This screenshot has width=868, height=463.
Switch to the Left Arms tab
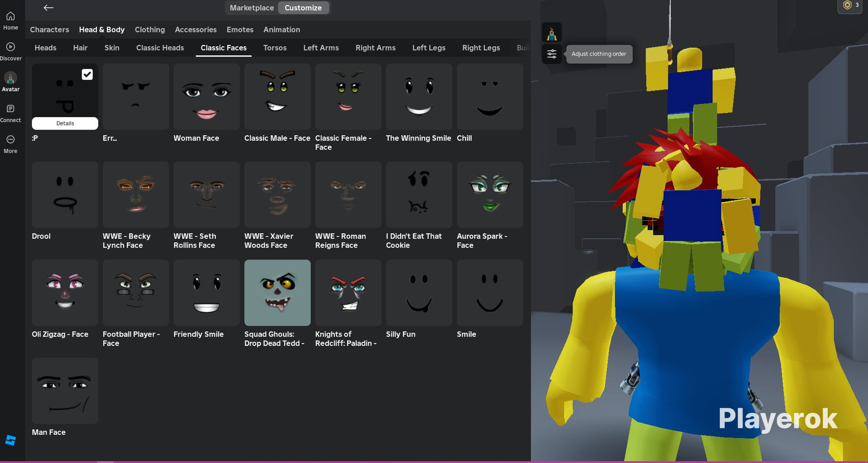[x=321, y=48]
